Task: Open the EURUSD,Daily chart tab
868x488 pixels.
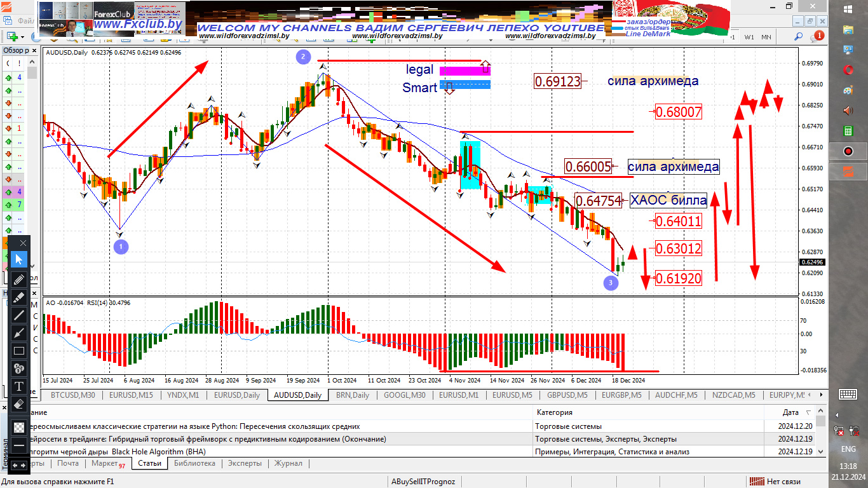Action: tap(237, 395)
